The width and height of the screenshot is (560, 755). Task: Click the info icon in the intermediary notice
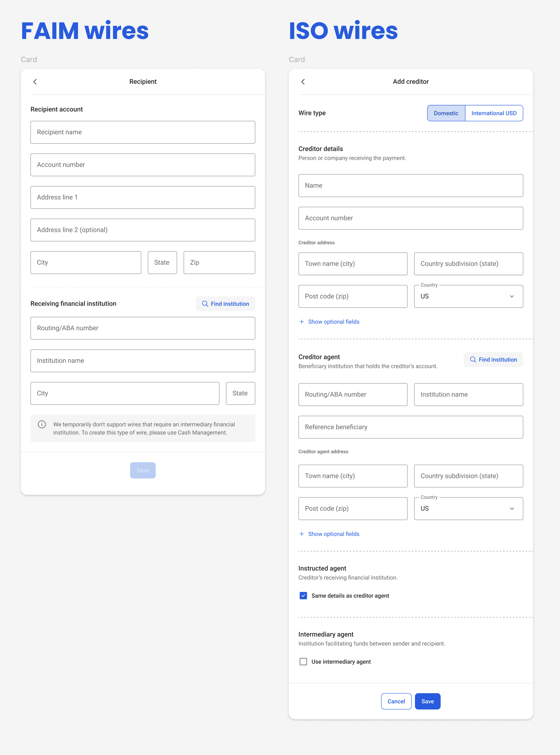pos(42,424)
